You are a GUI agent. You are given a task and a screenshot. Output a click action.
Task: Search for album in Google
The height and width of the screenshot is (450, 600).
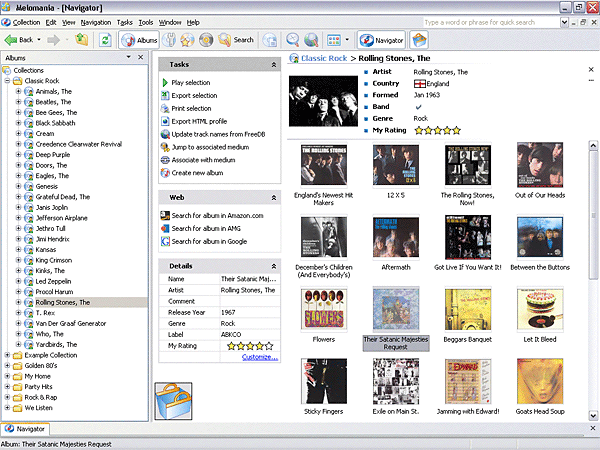[209, 241]
